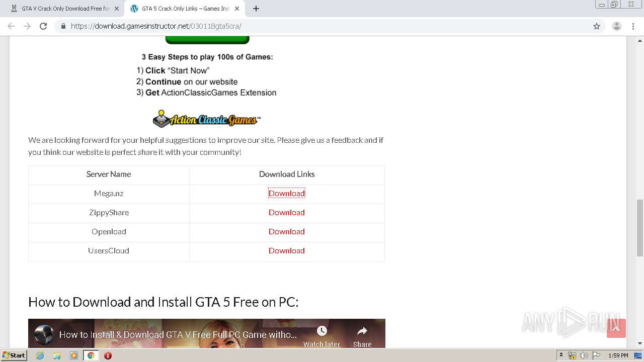Go forward to the next page
The width and height of the screenshot is (644, 362).
point(27,26)
